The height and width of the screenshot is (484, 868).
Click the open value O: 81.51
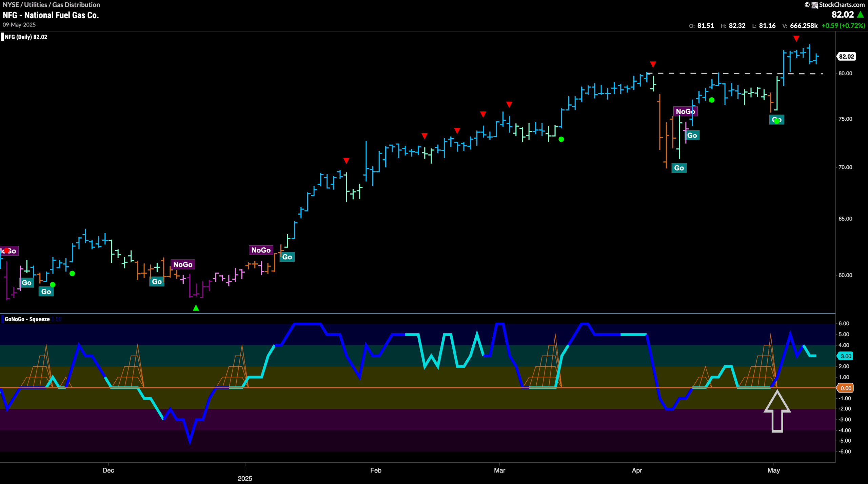[701, 26]
